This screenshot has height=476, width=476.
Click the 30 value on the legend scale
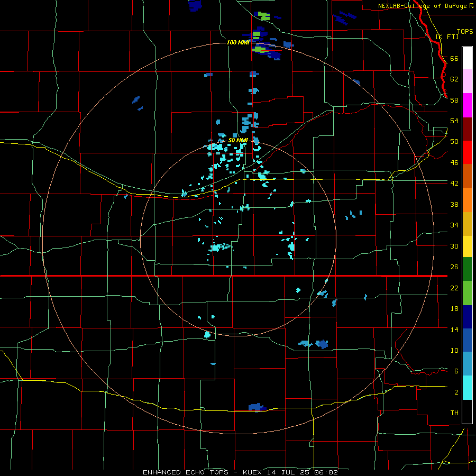tap(454, 246)
